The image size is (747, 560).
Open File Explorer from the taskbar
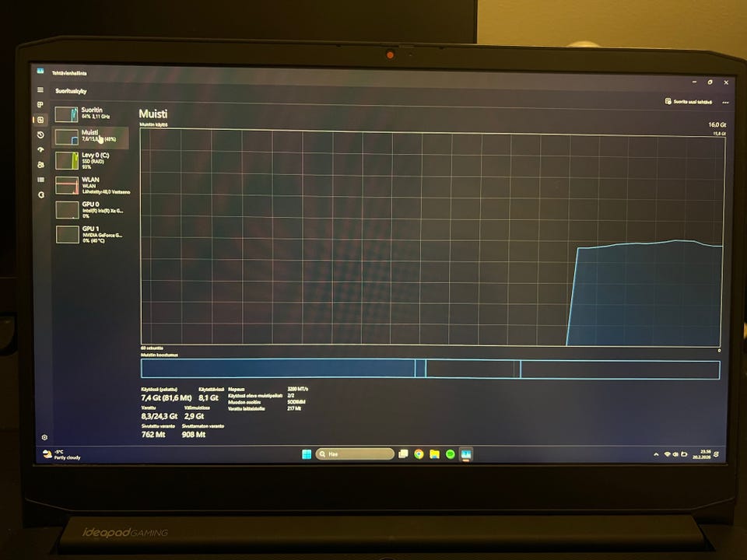434,454
